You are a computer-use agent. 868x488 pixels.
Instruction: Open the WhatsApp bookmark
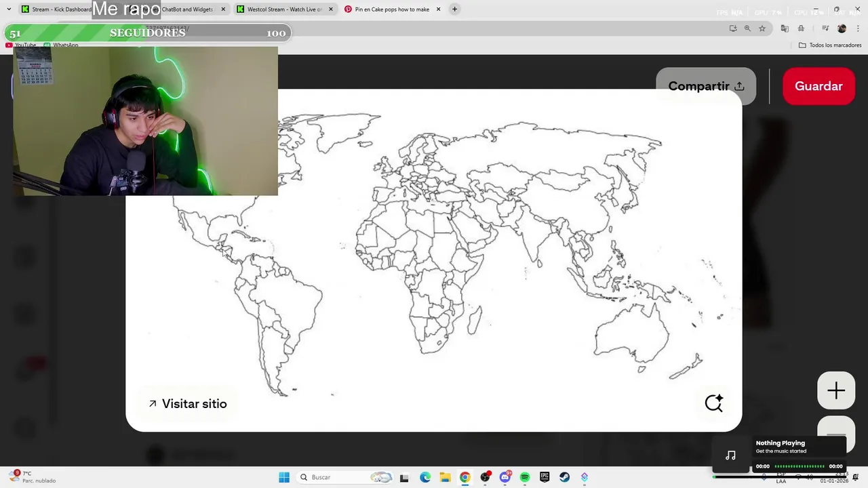coord(61,45)
